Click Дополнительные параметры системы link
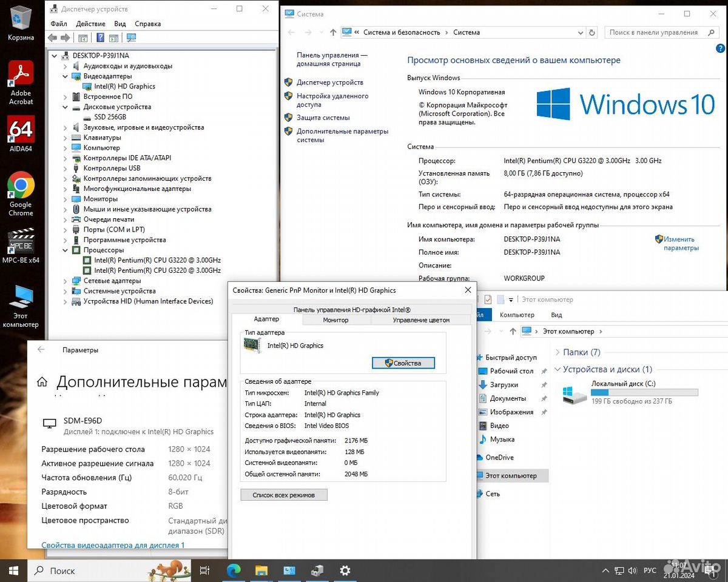This screenshot has height=582, width=728. click(x=342, y=135)
